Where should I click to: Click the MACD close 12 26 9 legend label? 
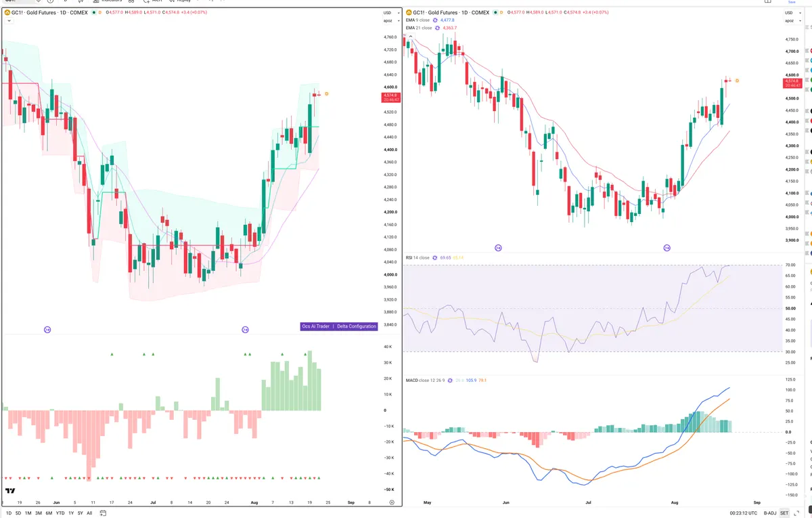click(425, 380)
